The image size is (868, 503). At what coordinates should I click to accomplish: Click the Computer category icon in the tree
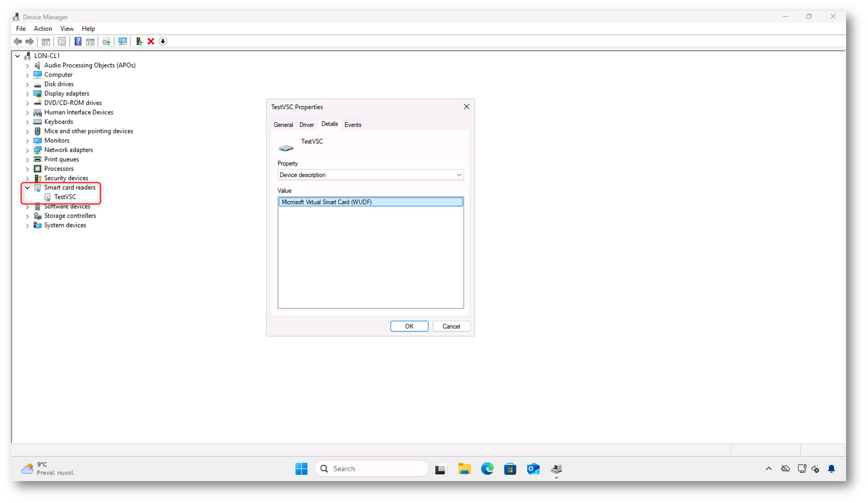pos(38,75)
